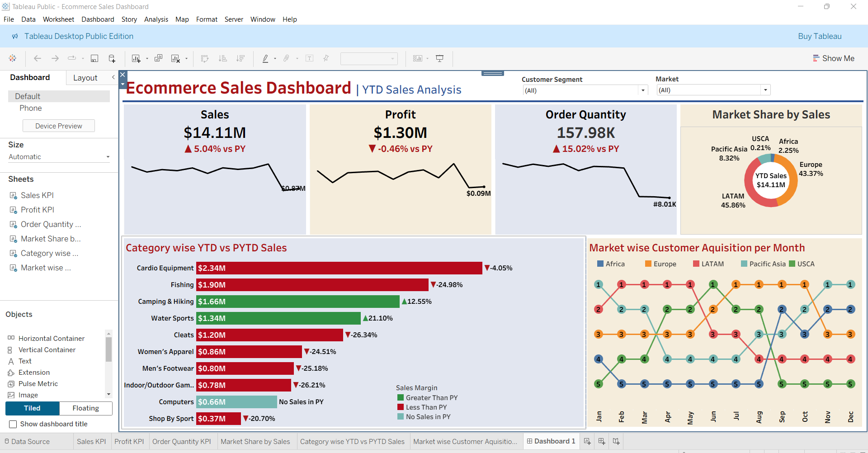
Task: Enter Presentation Mode via the toolbar icon
Action: pyautogui.click(x=439, y=58)
